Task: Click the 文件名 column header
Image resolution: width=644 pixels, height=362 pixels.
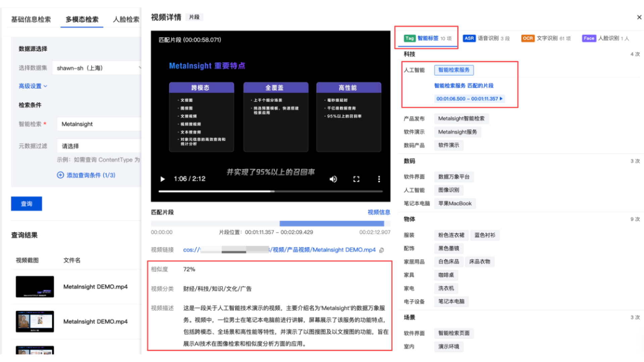Action: pyautogui.click(x=72, y=260)
